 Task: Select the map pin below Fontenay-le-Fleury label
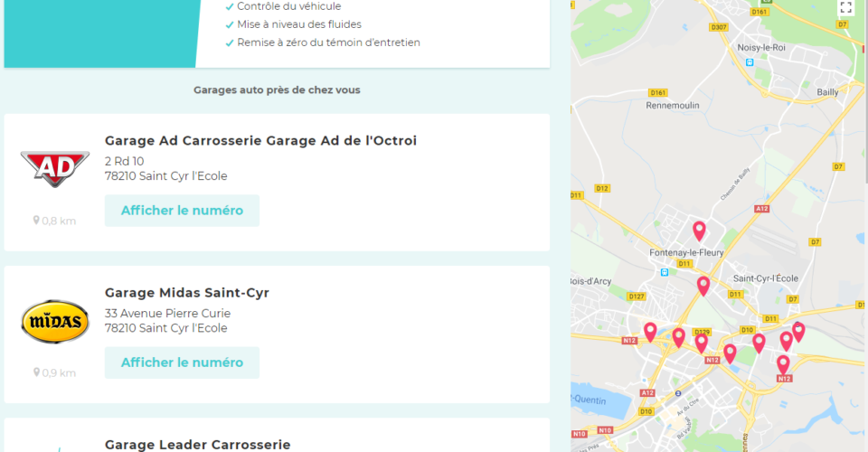coord(703,286)
